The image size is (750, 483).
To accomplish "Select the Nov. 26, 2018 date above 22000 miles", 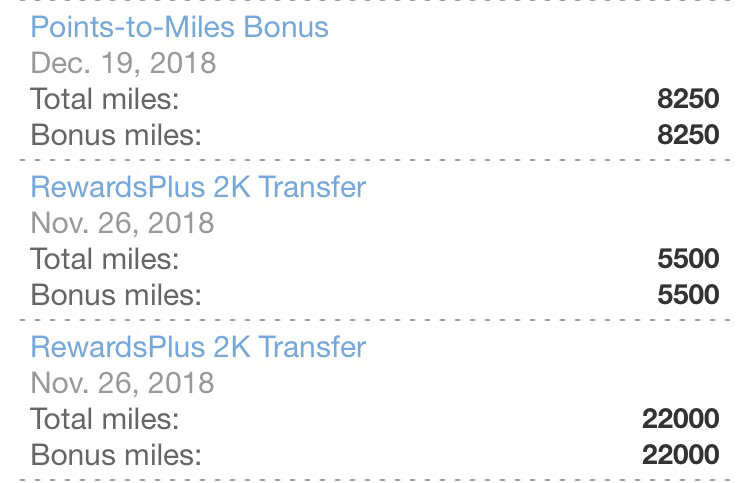I will point(122,384).
